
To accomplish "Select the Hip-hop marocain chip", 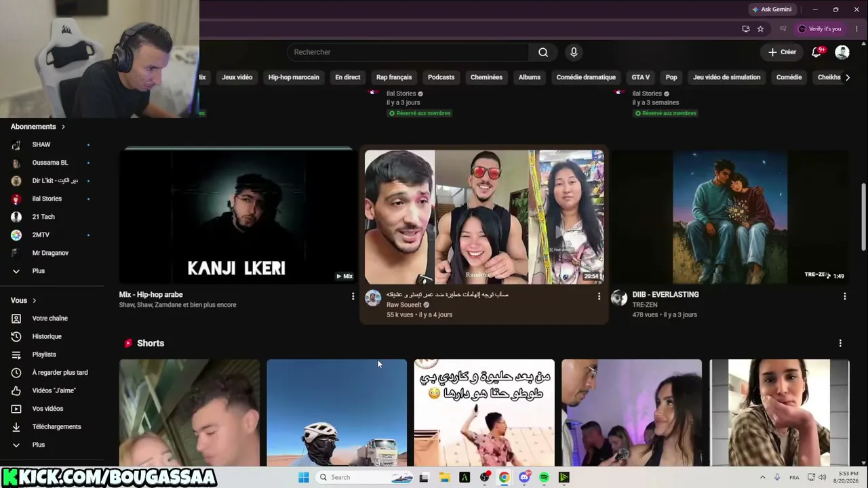I will (294, 77).
